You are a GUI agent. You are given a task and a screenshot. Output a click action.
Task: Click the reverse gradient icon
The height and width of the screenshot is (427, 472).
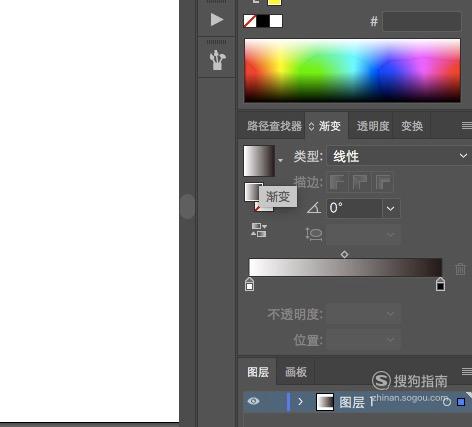click(259, 230)
